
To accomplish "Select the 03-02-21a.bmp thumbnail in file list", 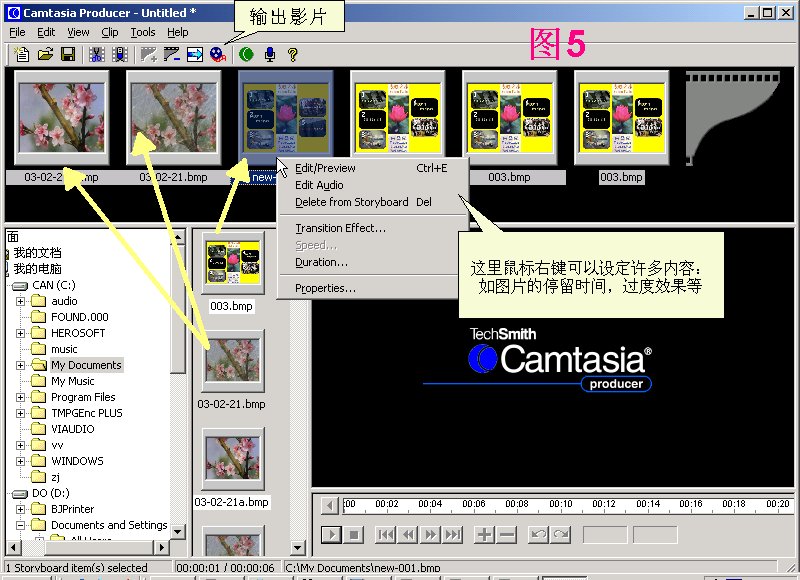I will pos(232,461).
